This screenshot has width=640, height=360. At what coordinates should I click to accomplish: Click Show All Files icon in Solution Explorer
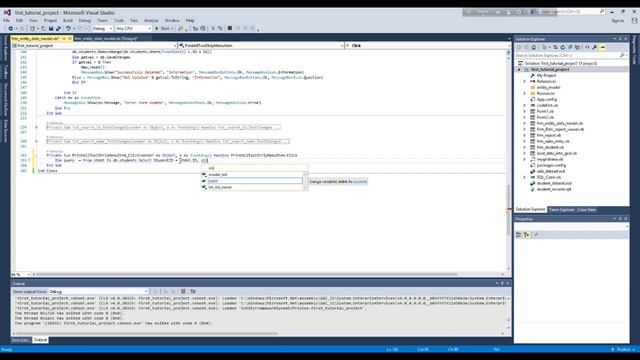[577, 47]
